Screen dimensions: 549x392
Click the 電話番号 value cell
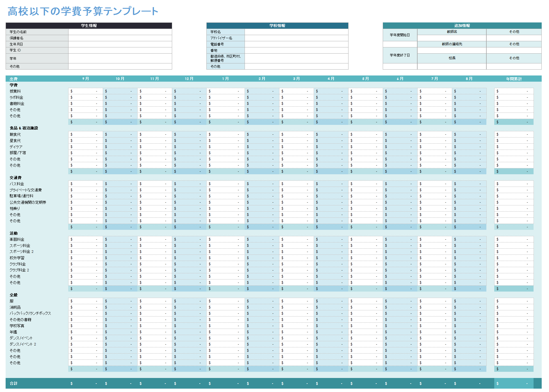[297, 44]
